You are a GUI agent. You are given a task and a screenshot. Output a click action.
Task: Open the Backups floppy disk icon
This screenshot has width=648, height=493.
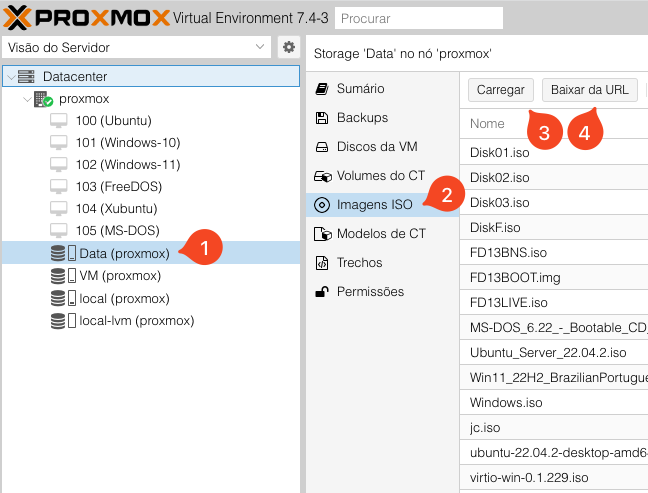click(x=322, y=118)
